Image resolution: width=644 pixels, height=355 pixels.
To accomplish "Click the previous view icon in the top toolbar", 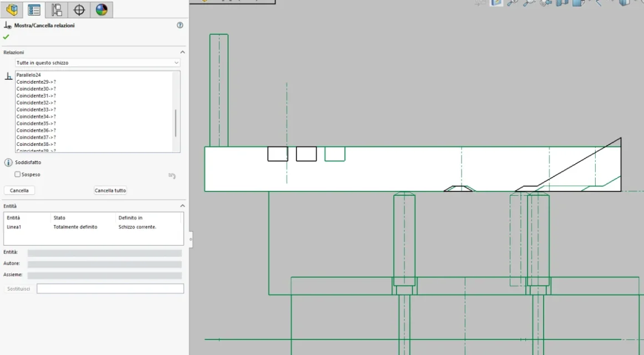I will pyautogui.click(x=546, y=2).
